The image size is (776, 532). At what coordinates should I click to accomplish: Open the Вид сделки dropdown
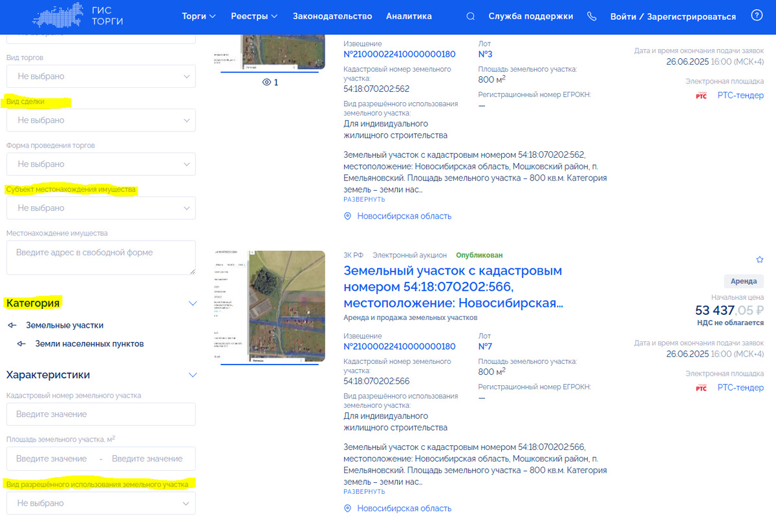101,120
